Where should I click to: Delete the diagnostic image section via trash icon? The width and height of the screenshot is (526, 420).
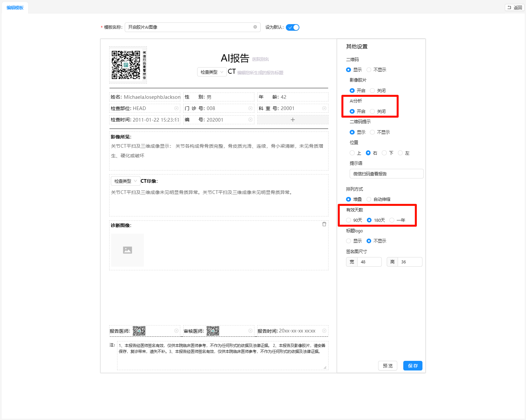click(324, 224)
